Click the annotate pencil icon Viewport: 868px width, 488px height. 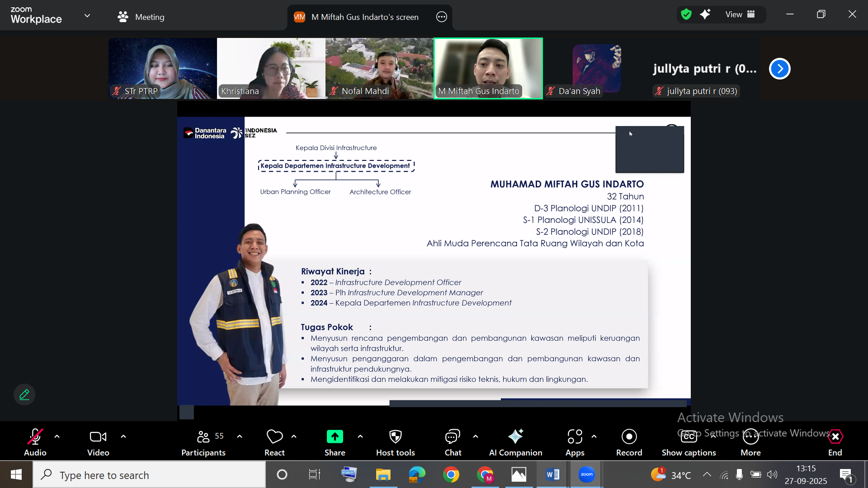pyautogui.click(x=24, y=394)
